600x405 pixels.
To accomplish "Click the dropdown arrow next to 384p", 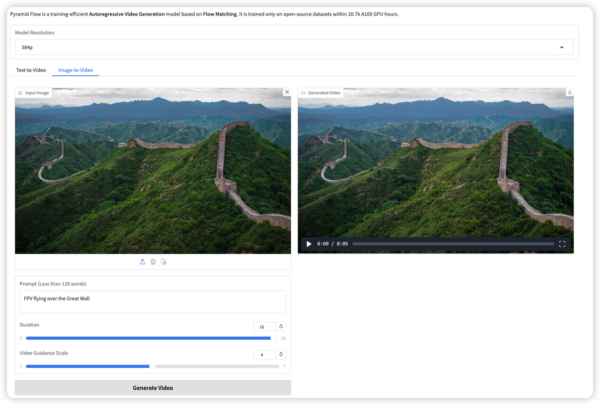I will (561, 47).
